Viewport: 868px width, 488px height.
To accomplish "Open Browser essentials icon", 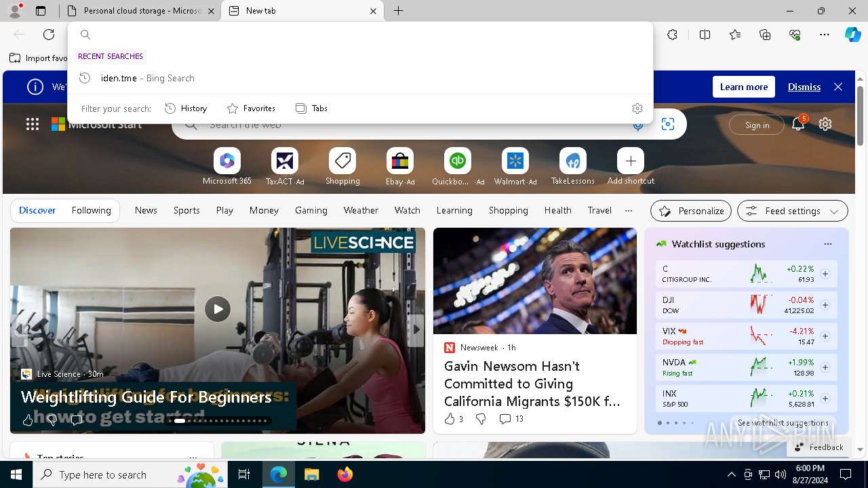I will [795, 35].
